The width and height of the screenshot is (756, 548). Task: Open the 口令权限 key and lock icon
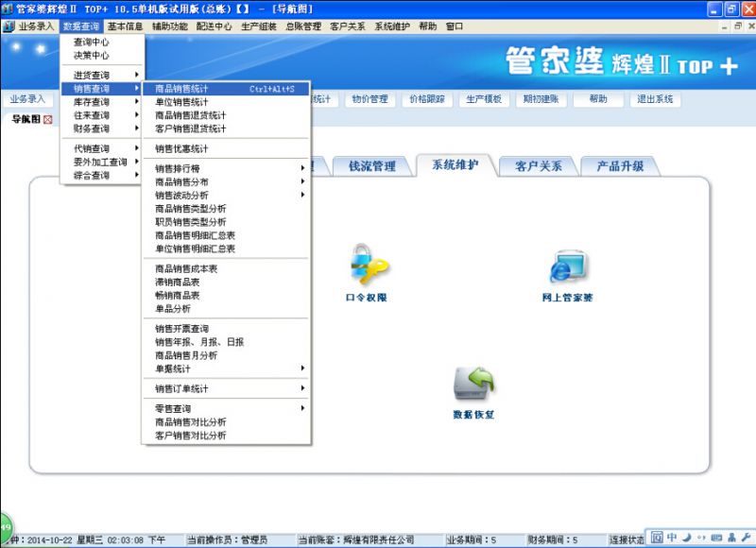tap(369, 265)
